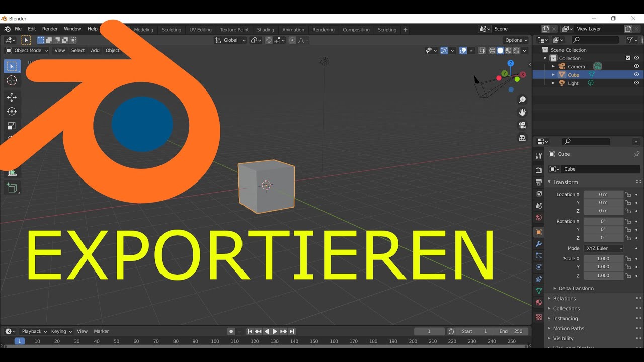Play the animation forward

coord(275,331)
